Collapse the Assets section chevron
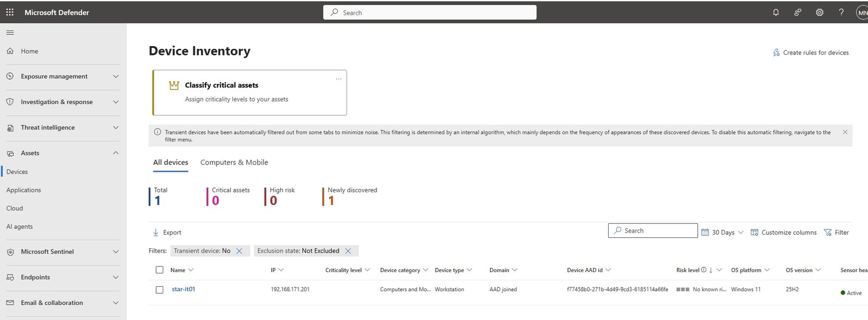 [116, 153]
